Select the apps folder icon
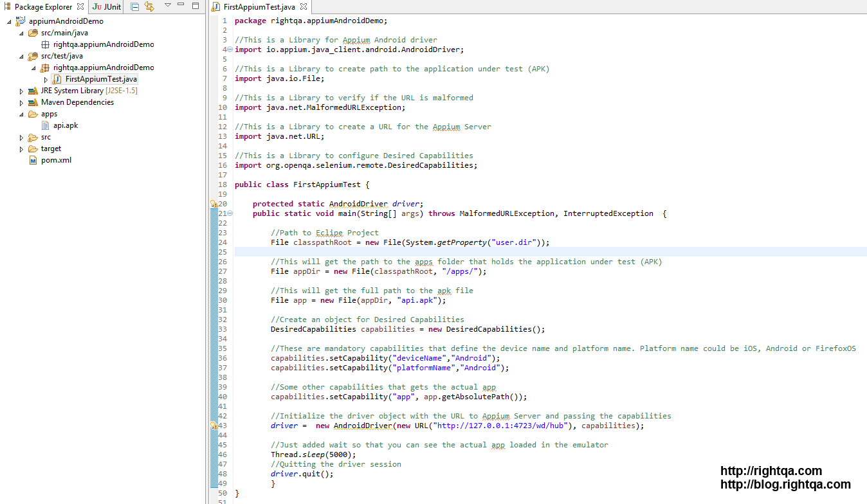867x504 pixels. 33,114
